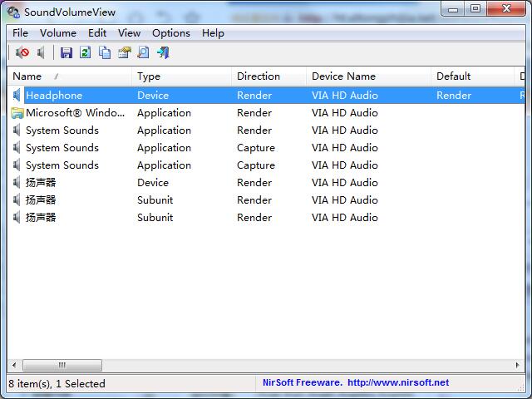
Task: Click the Copy selected items icon
Action: [105, 52]
